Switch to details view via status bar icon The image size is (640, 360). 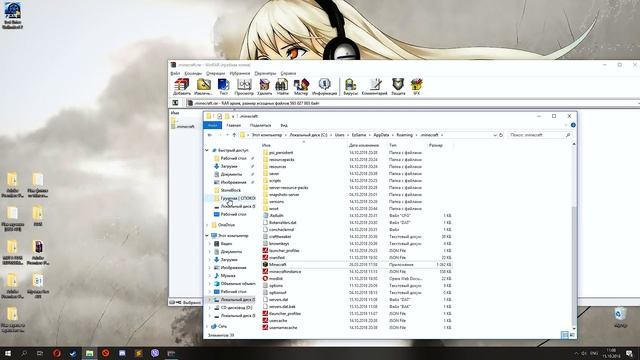564,335
